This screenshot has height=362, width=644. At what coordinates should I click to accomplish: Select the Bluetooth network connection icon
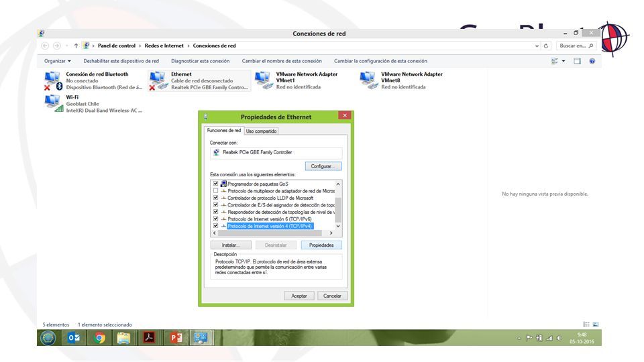point(53,80)
